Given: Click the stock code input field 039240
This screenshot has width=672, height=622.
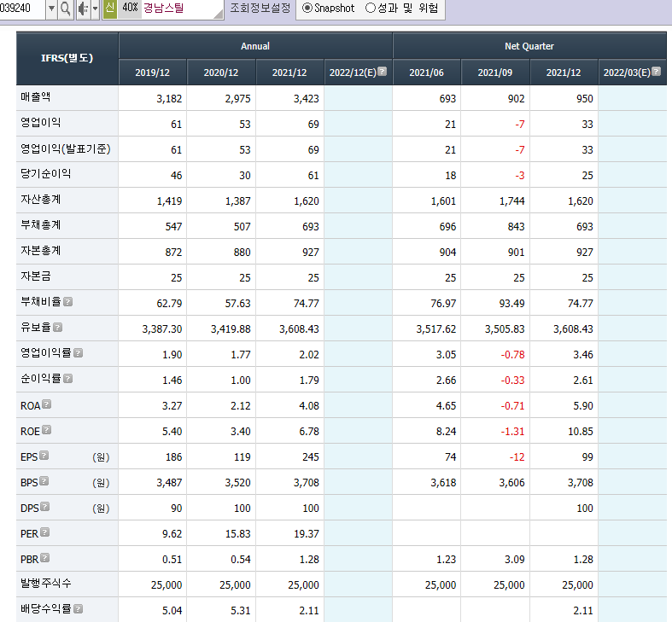Looking at the screenshot, I should click(21, 9).
